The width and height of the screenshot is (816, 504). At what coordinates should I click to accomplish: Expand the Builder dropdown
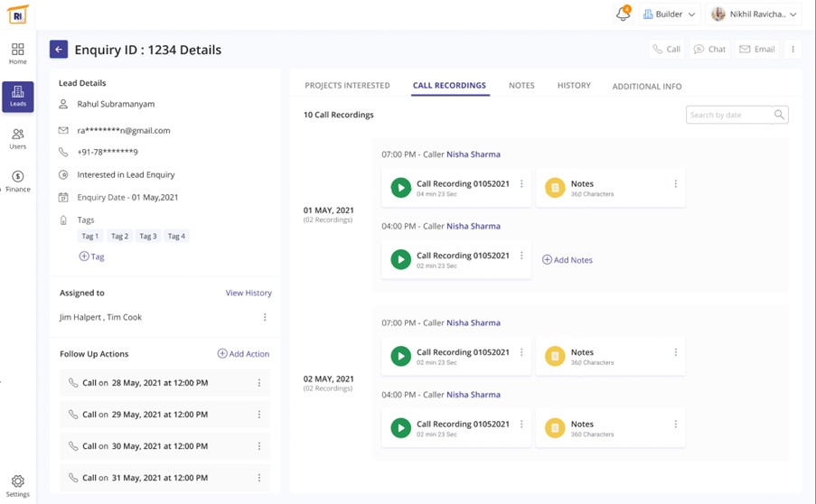pos(669,14)
